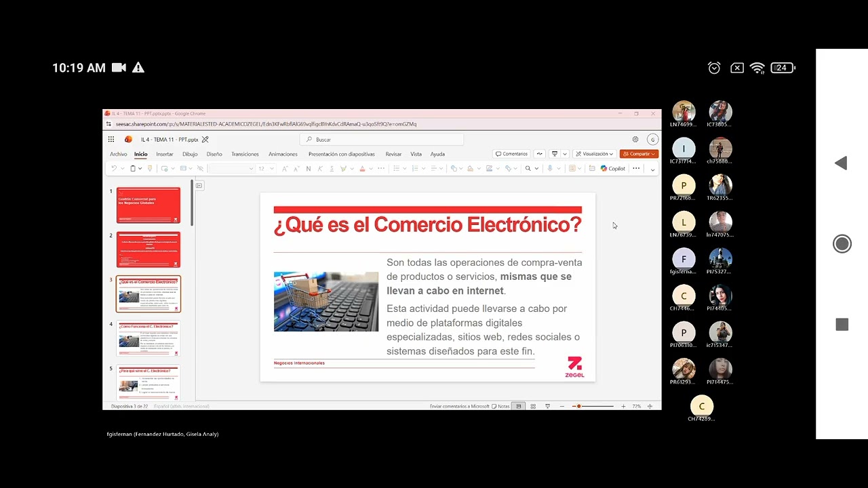Click the fit slide to window icon
This screenshot has width=868, height=488.
tap(650, 406)
